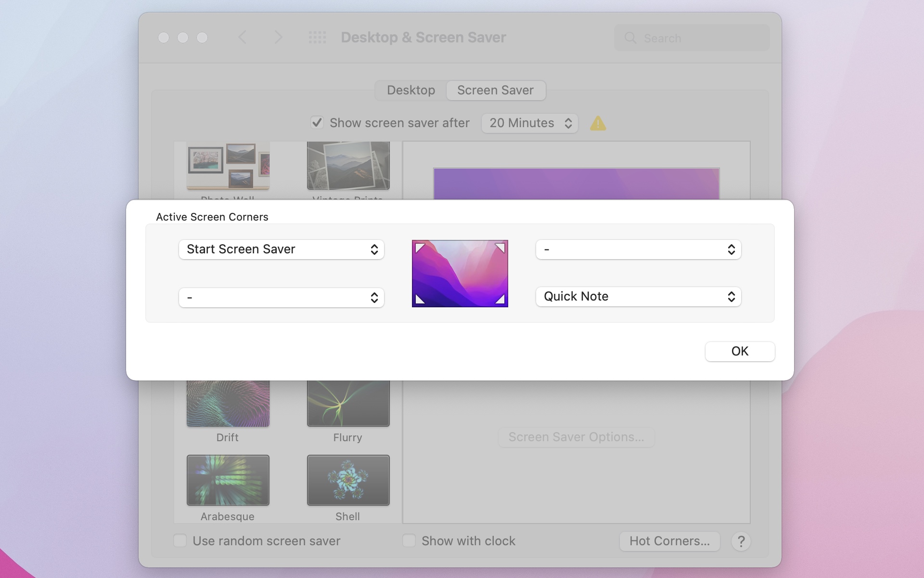Switch to the Screen Saver tab
This screenshot has height=578, width=924.
(x=496, y=90)
